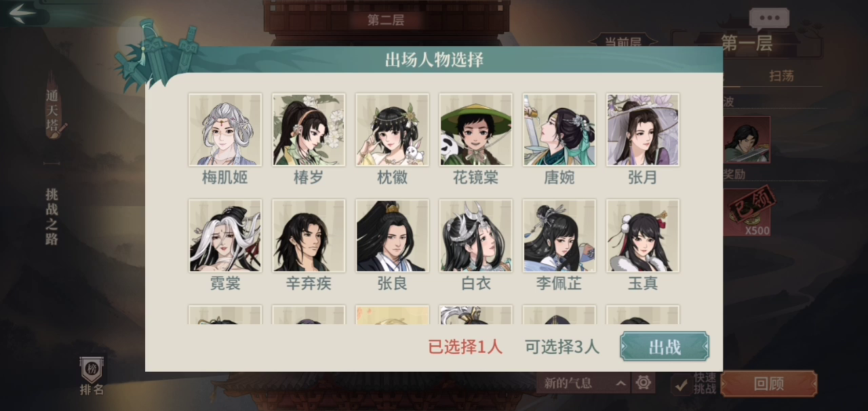The width and height of the screenshot is (868, 411).
Task: Click the back arrow icon
Action: pyautogui.click(x=22, y=12)
